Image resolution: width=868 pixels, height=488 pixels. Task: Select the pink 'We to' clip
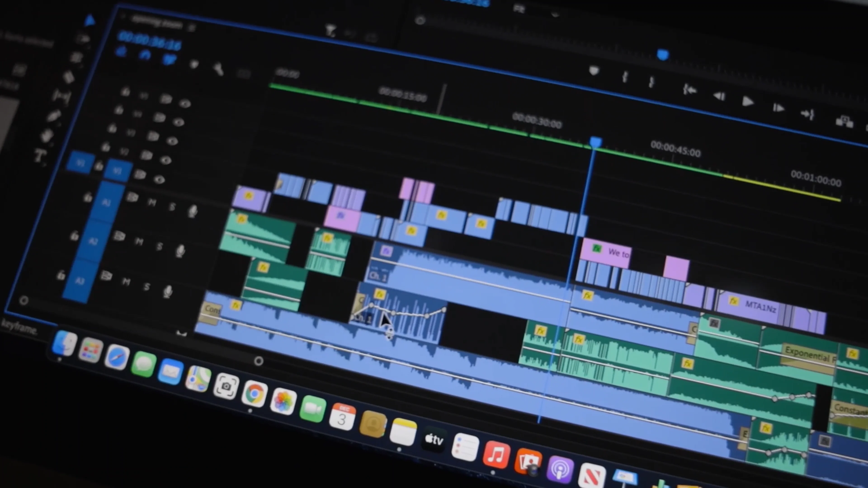coord(605,253)
